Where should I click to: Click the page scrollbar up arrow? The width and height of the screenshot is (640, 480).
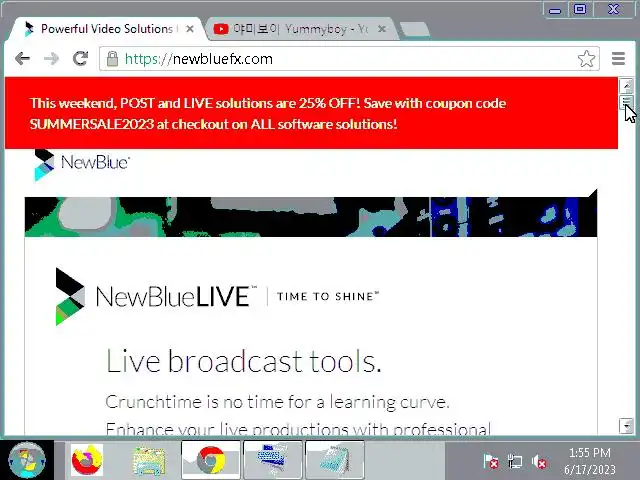(627, 85)
